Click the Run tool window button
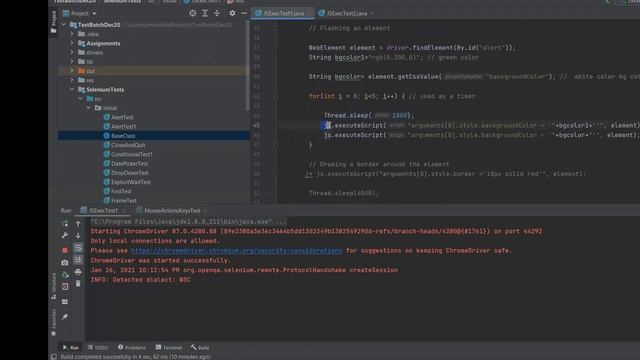The image size is (640, 360). 71,348
